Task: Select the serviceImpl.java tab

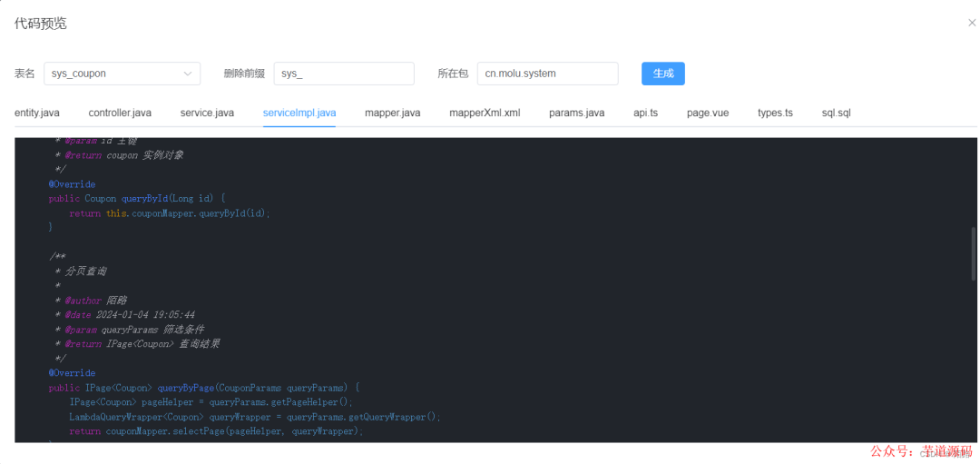Action: 299,114
